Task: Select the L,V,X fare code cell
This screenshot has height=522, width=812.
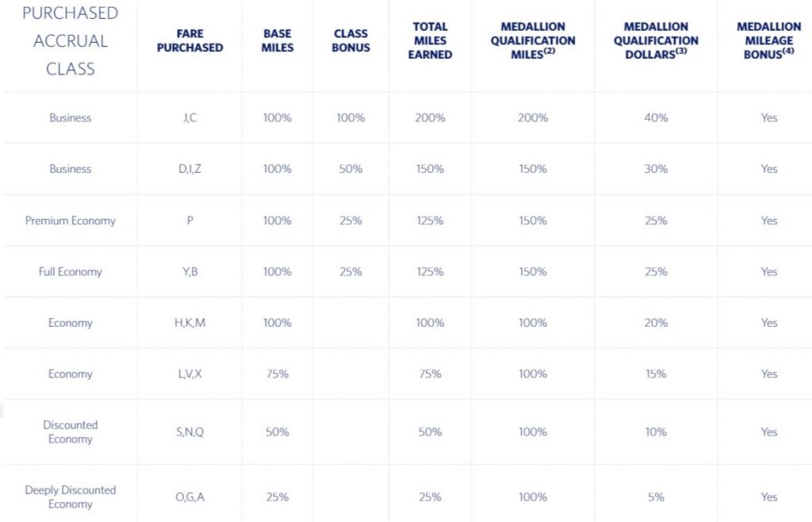Action: (x=190, y=374)
